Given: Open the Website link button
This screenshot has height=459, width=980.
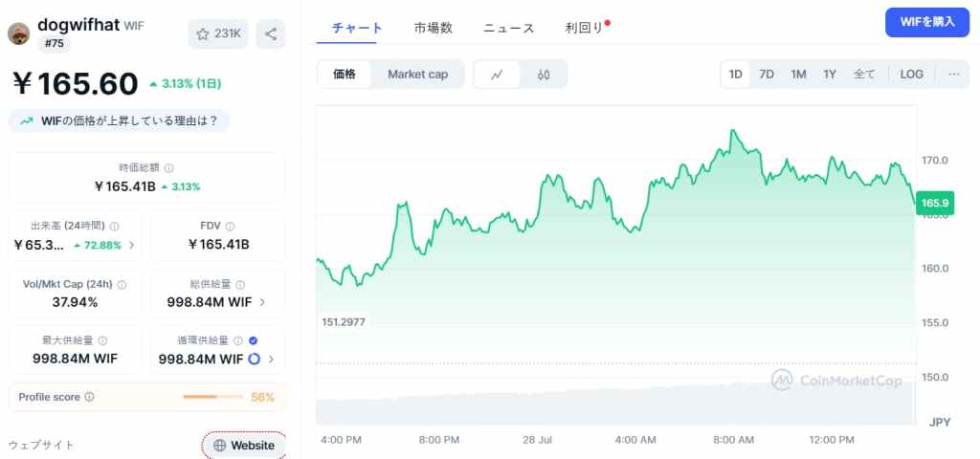Looking at the screenshot, I should (244, 446).
